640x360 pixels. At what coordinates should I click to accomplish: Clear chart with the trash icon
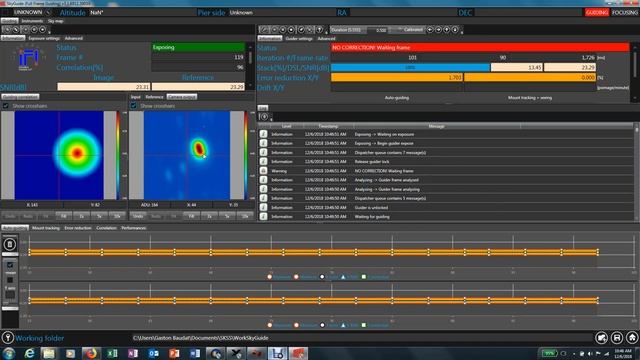[x=10, y=244]
